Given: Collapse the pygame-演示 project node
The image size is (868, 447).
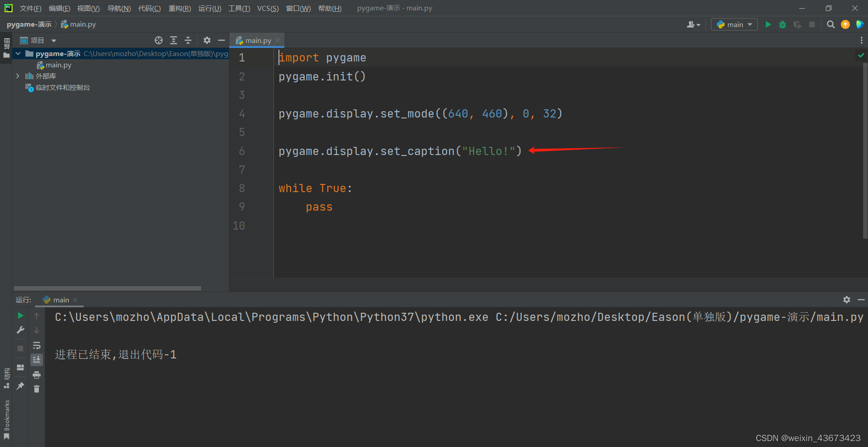Looking at the screenshot, I should point(18,53).
